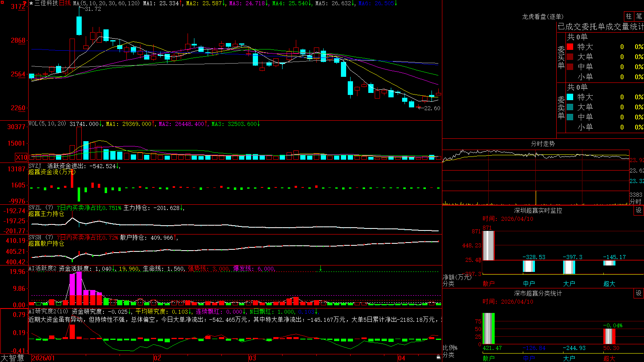
Task: Click the 超赢散户持仓 label
Action: [46, 243]
